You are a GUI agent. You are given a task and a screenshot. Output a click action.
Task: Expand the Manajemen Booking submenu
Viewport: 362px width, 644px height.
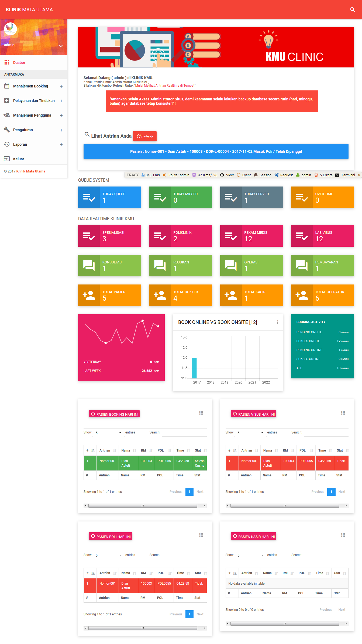[61, 86]
